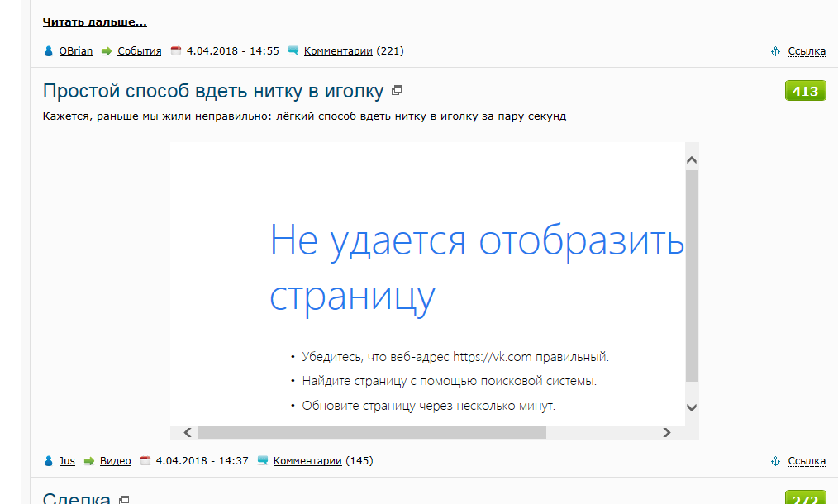Click the Ссылка link in the OBrian post footer
The height and width of the screenshot is (504, 838).
807,50
